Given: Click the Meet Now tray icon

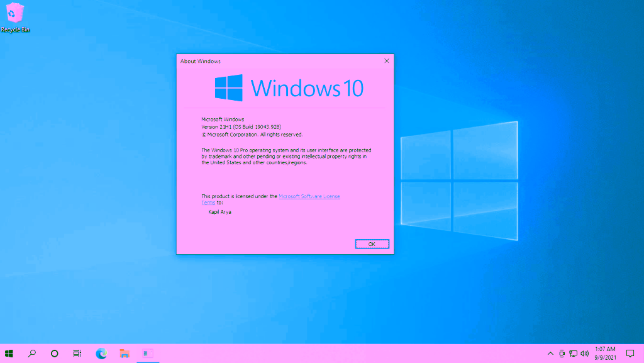Looking at the screenshot, I should click(562, 354).
